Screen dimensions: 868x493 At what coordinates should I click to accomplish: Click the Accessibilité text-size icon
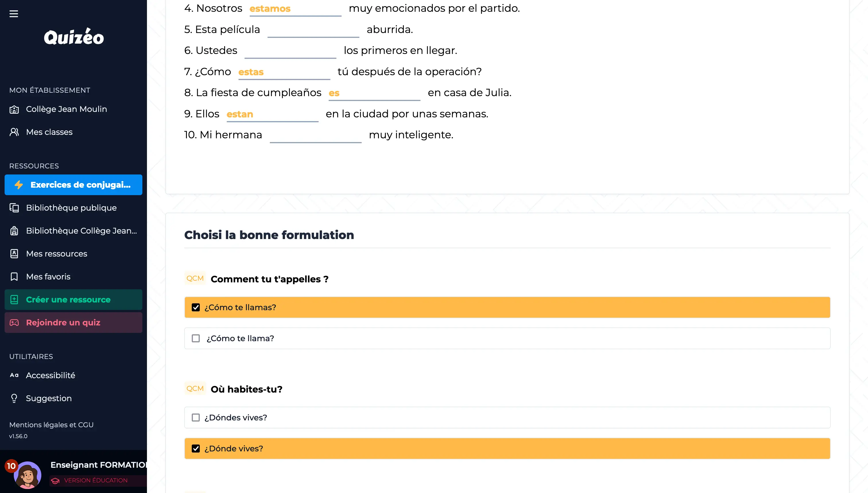point(14,375)
